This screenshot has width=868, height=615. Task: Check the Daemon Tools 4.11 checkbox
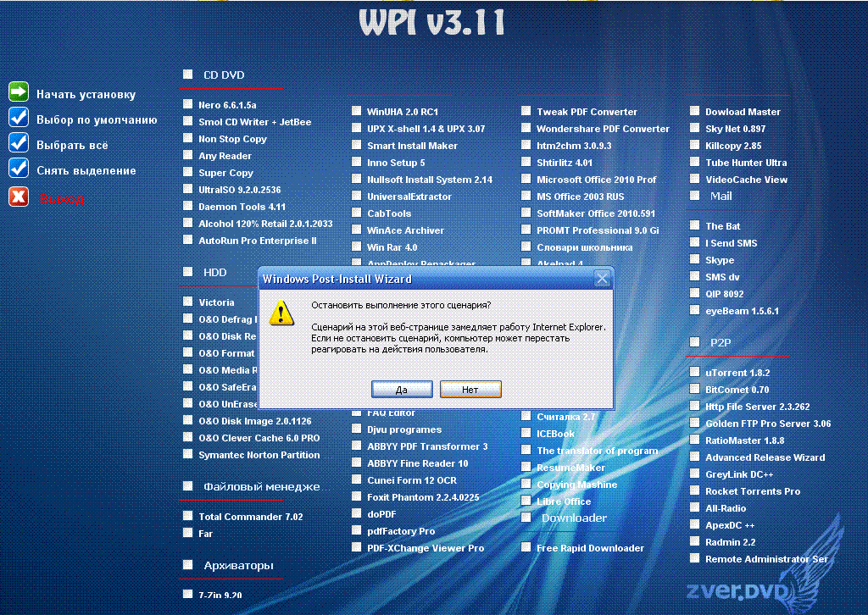188,206
